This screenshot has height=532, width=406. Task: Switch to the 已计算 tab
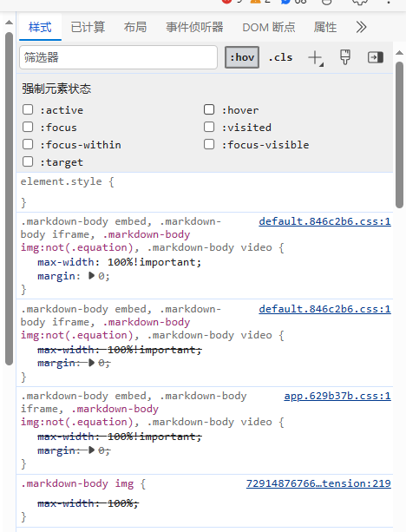click(88, 27)
